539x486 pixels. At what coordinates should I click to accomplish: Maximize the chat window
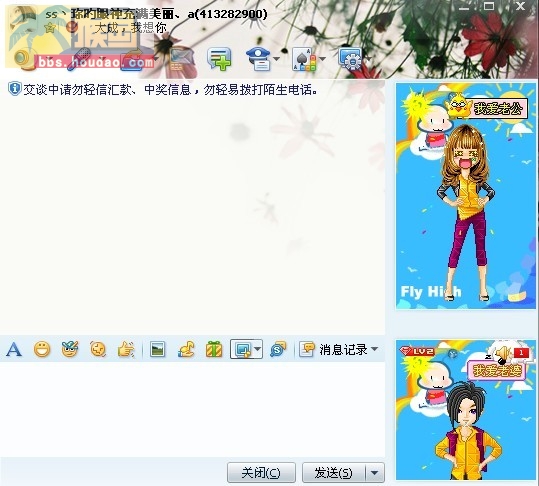click(x=489, y=6)
